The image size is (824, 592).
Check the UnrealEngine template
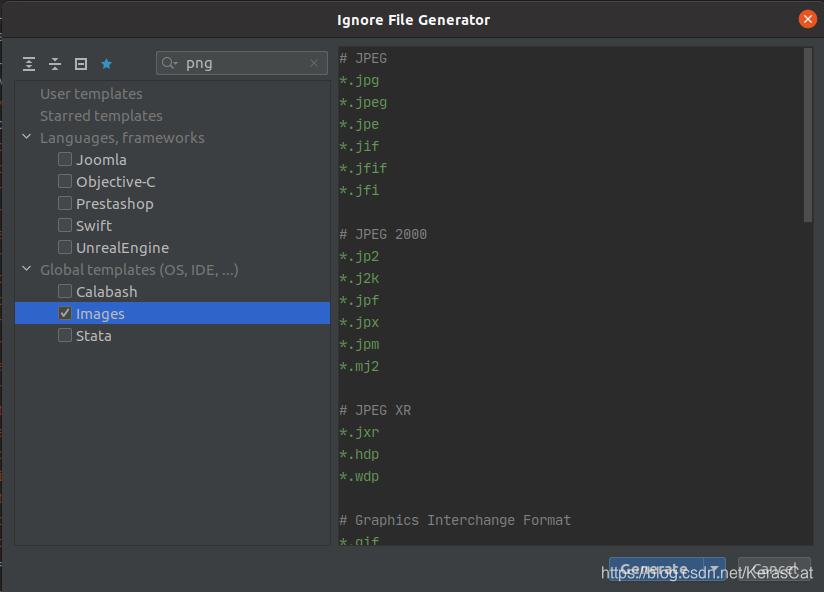pyautogui.click(x=65, y=247)
